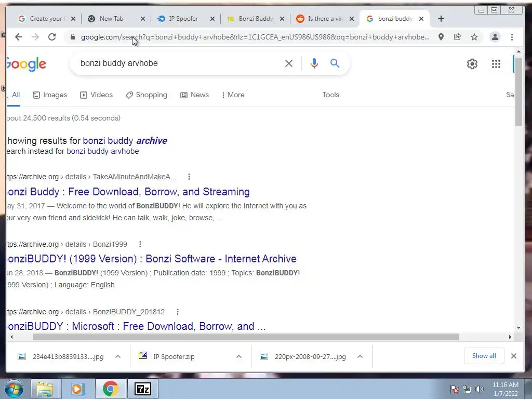This screenshot has width=532, height=399.
Task: Open Windows Explorer from taskbar
Action: click(45, 389)
